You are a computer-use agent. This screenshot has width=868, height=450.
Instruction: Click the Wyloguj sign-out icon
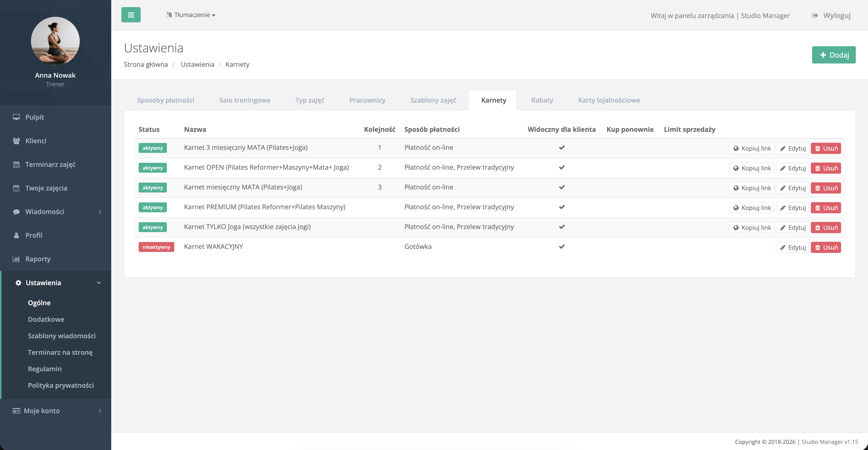(815, 15)
